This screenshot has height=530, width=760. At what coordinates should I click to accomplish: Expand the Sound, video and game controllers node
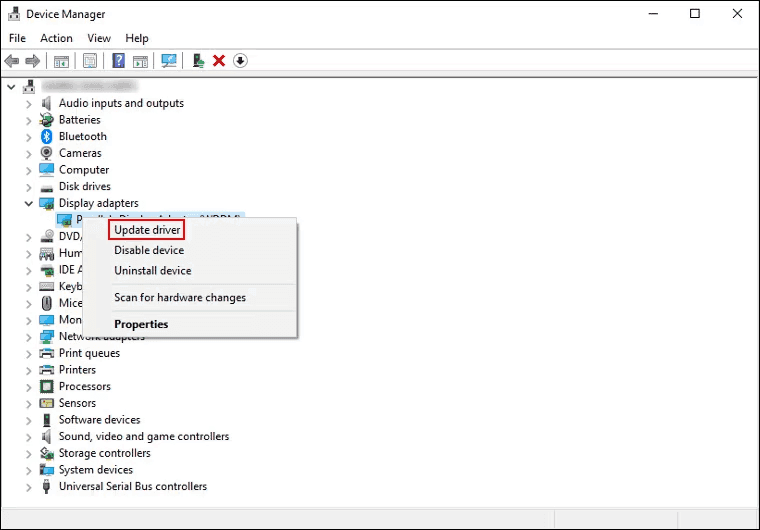(29, 437)
